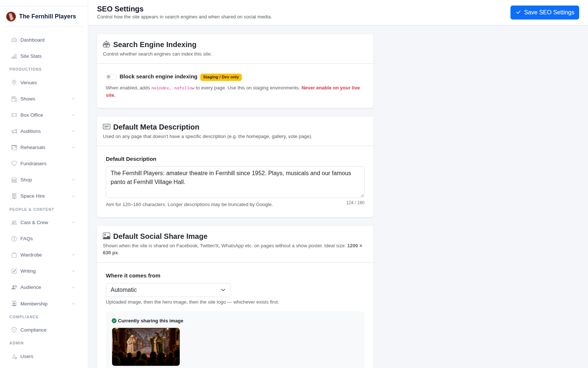Click into the Default Description text area
Screen dimensions: 588x368
tap(235, 182)
